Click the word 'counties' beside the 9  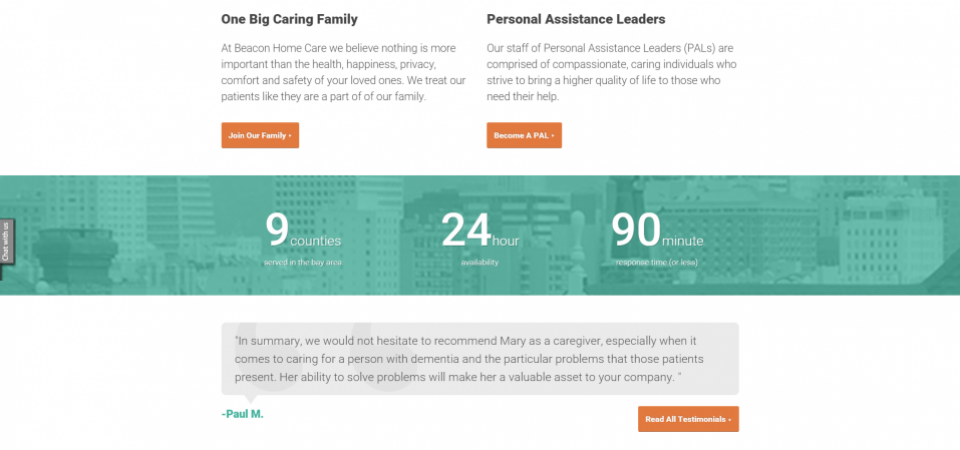coord(316,241)
